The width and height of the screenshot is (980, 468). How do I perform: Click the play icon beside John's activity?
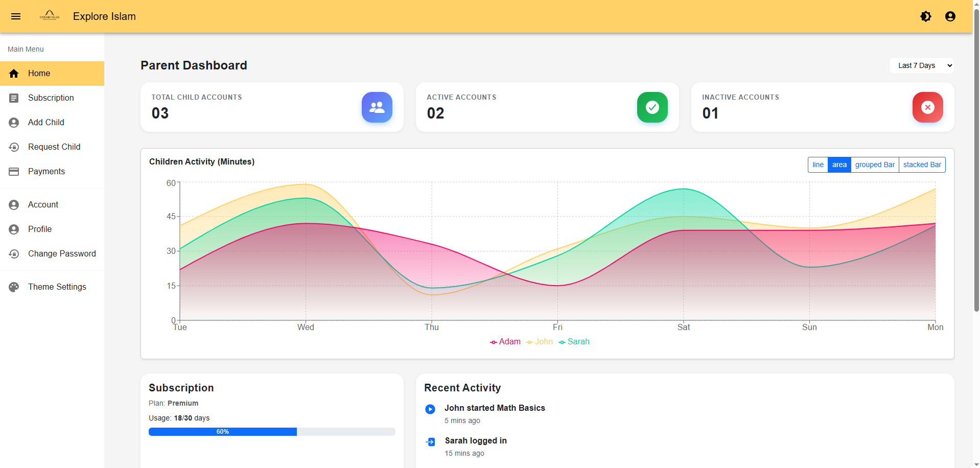tap(430, 409)
